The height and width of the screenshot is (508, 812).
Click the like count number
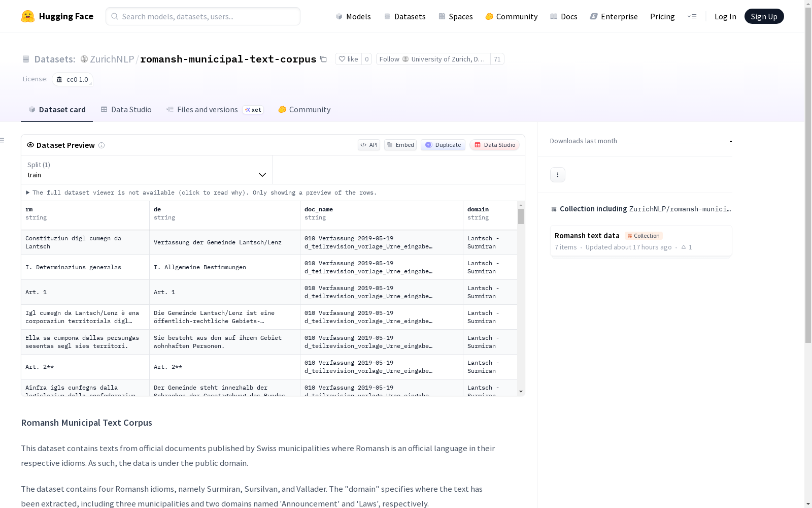click(366, 59)
